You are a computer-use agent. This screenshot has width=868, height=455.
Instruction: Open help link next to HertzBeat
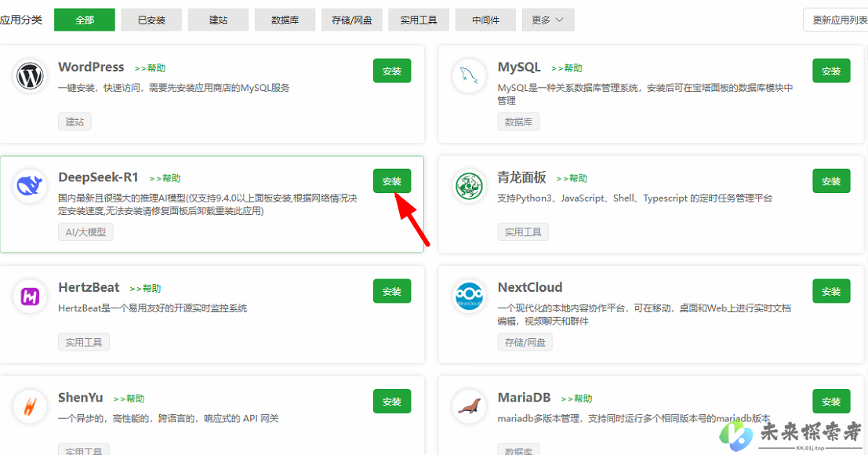(x=145, y=289)
